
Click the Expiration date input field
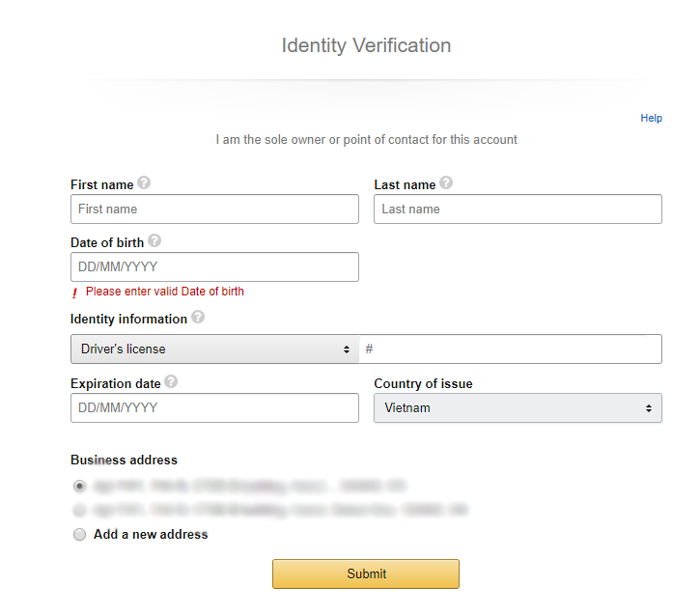[x=214, y=407]
